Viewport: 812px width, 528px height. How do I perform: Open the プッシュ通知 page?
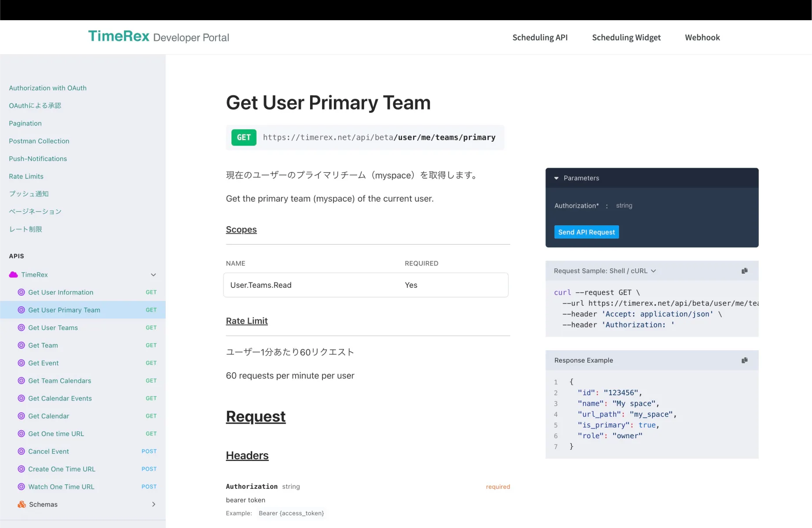tap(29, 194)
